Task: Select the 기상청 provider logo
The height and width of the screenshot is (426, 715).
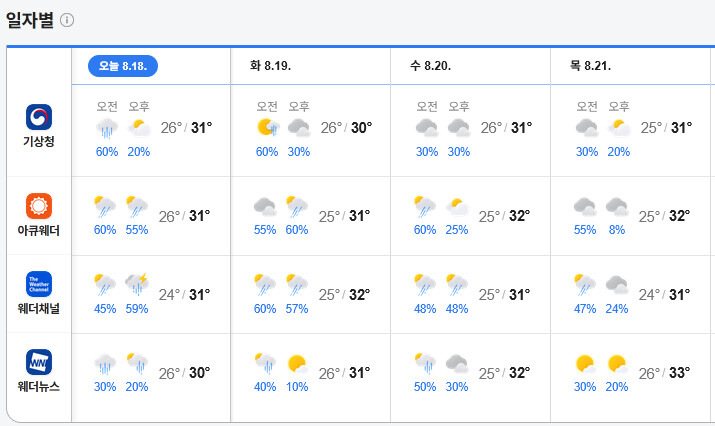Action: point(39,117)
